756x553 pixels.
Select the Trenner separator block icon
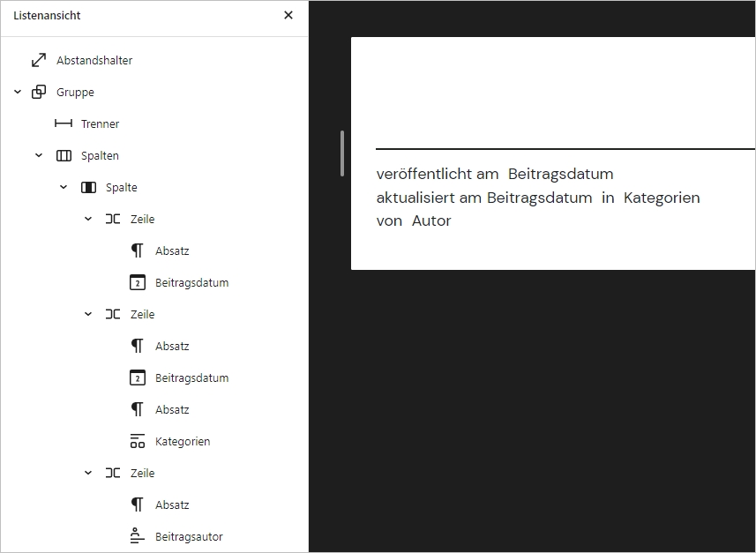tap(63, 123)
